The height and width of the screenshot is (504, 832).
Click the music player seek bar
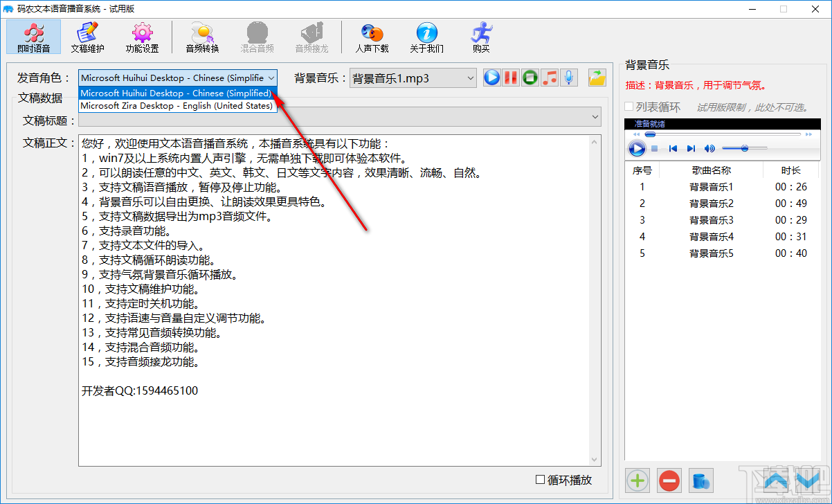tap(722, 134)
